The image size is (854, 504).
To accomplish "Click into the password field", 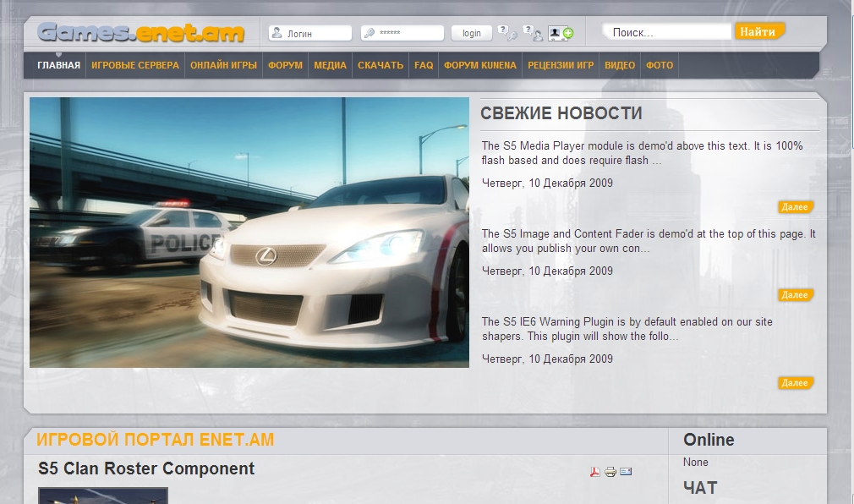I will [x=403, y=33].
